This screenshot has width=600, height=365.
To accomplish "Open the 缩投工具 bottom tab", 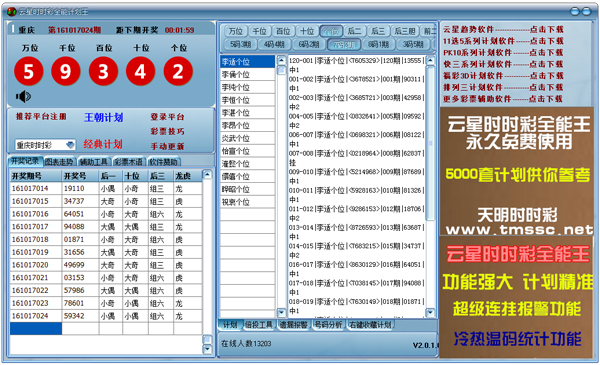I will (x=259, y=325).
